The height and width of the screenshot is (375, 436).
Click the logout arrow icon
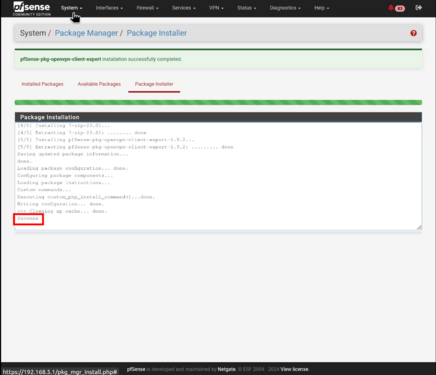(x=419, y=8)
